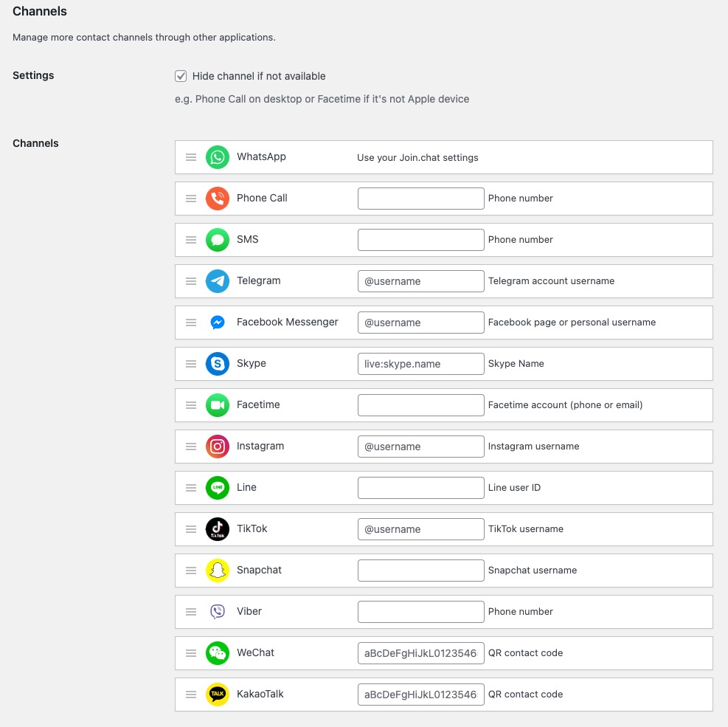Focus the Phone Call number field
The width and height of the screenshot is (728, 727).
click(420, 199)
